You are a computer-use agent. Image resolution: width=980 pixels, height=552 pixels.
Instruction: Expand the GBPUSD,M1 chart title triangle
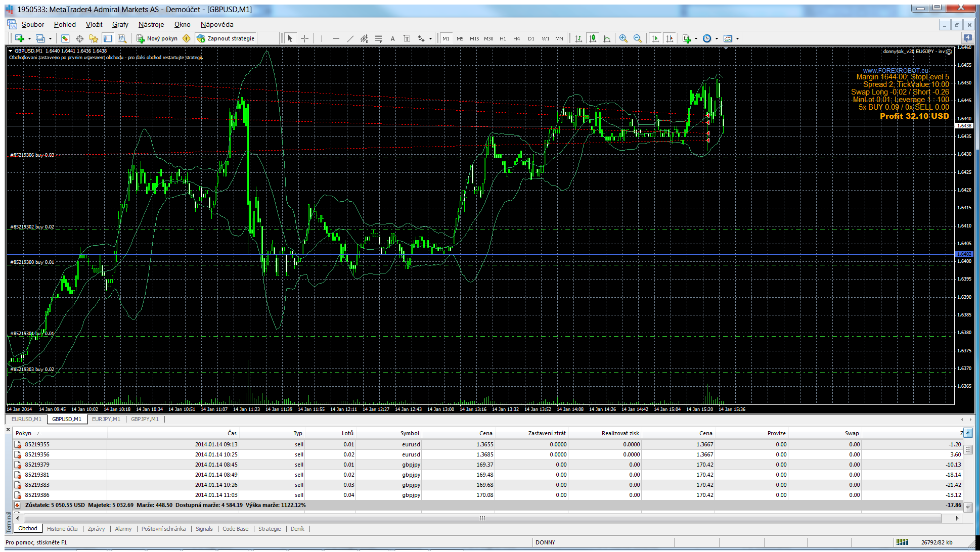pos(10,51)
